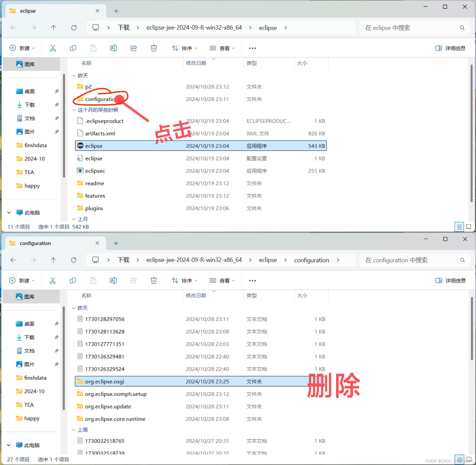Open the view dropdown in configuration window

coord(222,281)
